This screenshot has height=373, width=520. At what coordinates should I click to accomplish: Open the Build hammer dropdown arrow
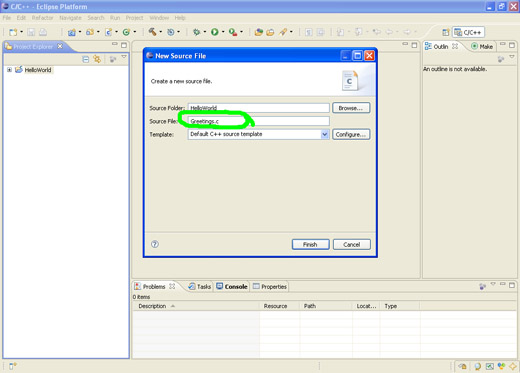point(160,32)
